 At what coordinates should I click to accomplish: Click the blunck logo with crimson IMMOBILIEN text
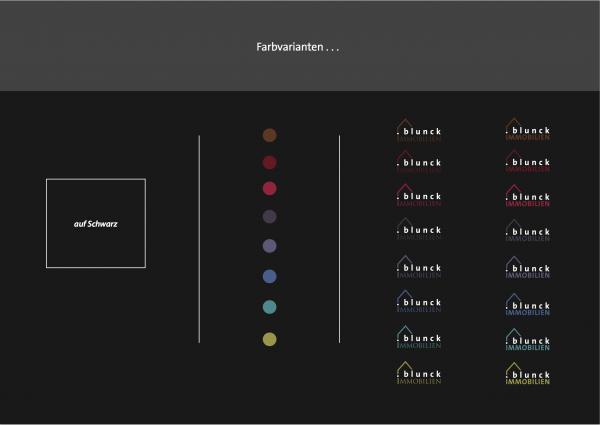[527, 196]
